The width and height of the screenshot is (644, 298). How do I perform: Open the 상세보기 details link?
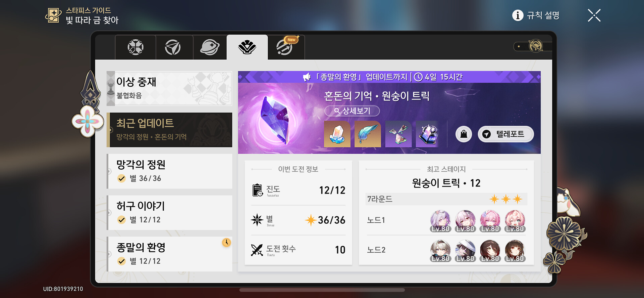tap(352, 111)
